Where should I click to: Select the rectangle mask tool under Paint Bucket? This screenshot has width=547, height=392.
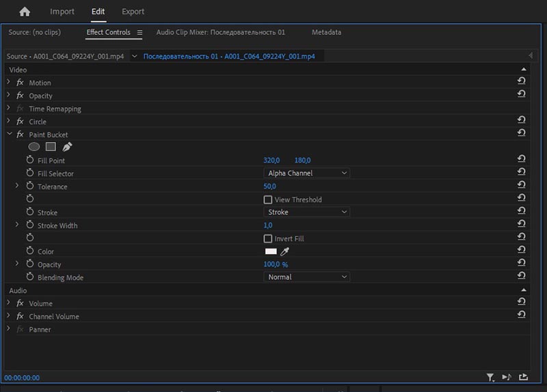coord(51,146)
